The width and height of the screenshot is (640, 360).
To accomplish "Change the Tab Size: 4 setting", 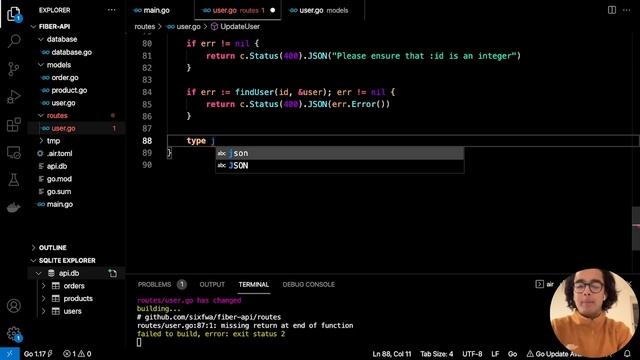I will tap(436, 354).
